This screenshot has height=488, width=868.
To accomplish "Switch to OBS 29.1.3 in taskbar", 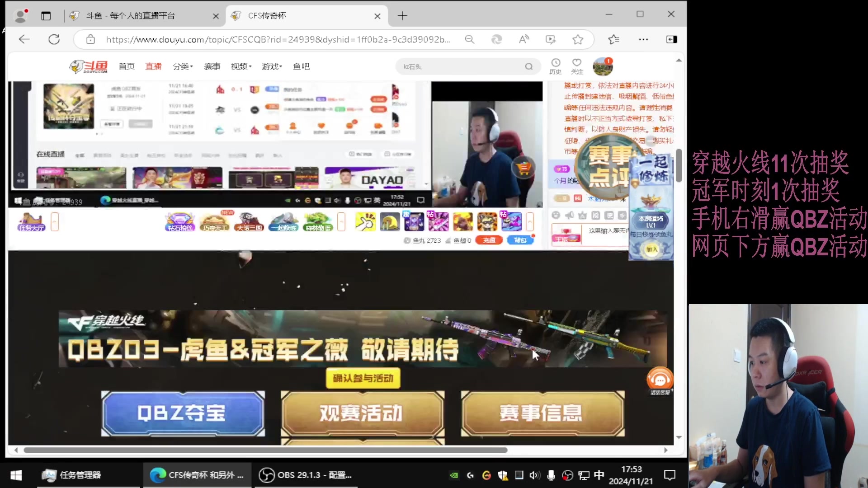I will (306, 475).
